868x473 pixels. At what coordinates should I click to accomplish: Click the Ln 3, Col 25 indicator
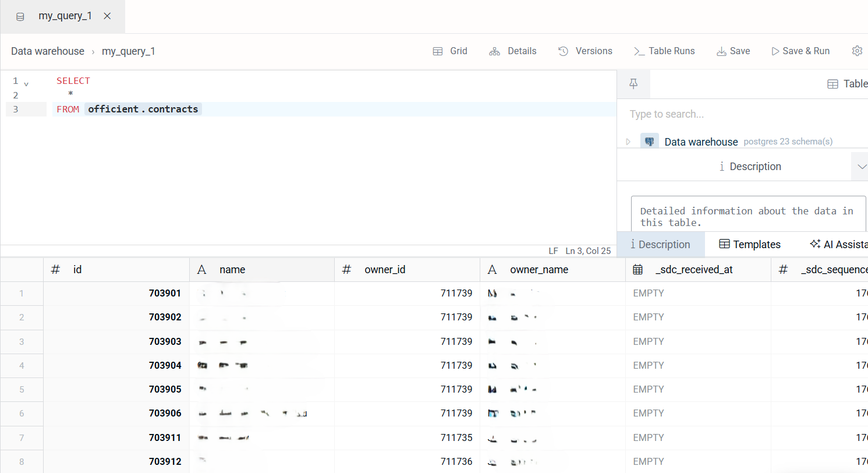click(588, 251)
